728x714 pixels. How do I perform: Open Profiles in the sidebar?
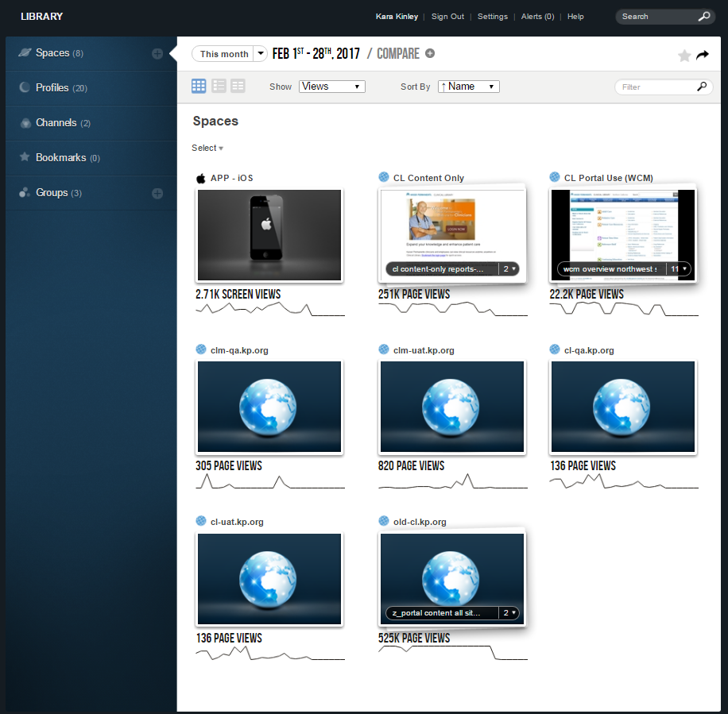tap(52, 88)
